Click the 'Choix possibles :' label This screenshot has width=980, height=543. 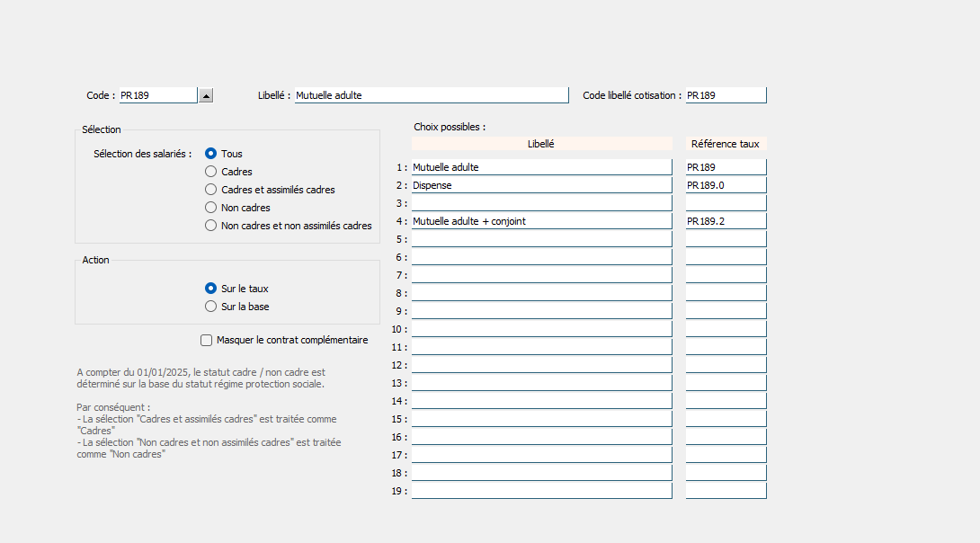click(450, 127)
